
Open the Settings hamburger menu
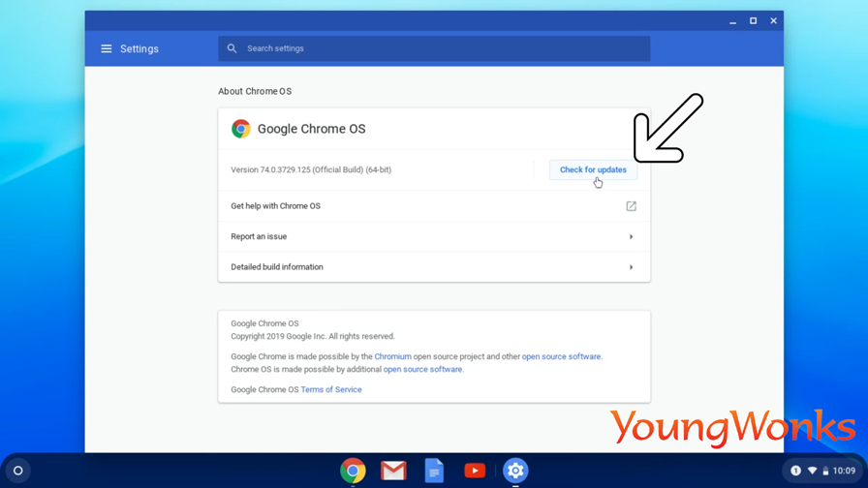tap(107, 48)
